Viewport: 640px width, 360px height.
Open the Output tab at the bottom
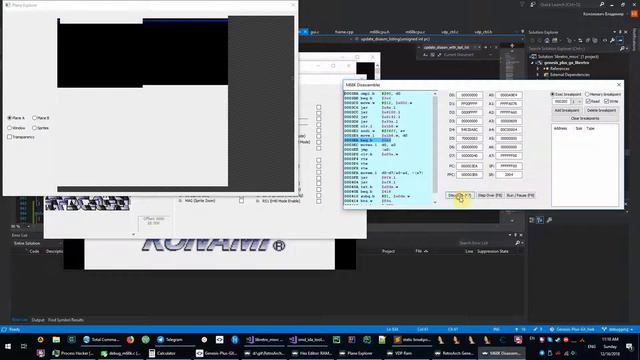pos(38,320)
